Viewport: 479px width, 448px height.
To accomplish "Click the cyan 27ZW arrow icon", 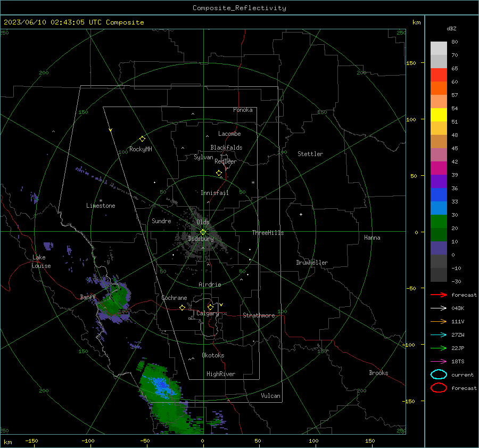I will click(x=439, y=335).
